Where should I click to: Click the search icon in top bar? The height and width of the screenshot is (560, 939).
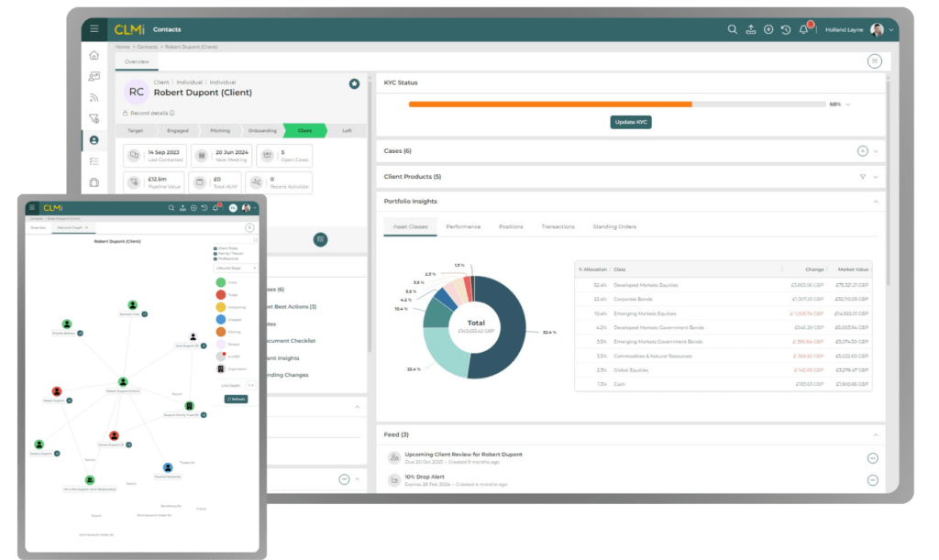[733, 29]
